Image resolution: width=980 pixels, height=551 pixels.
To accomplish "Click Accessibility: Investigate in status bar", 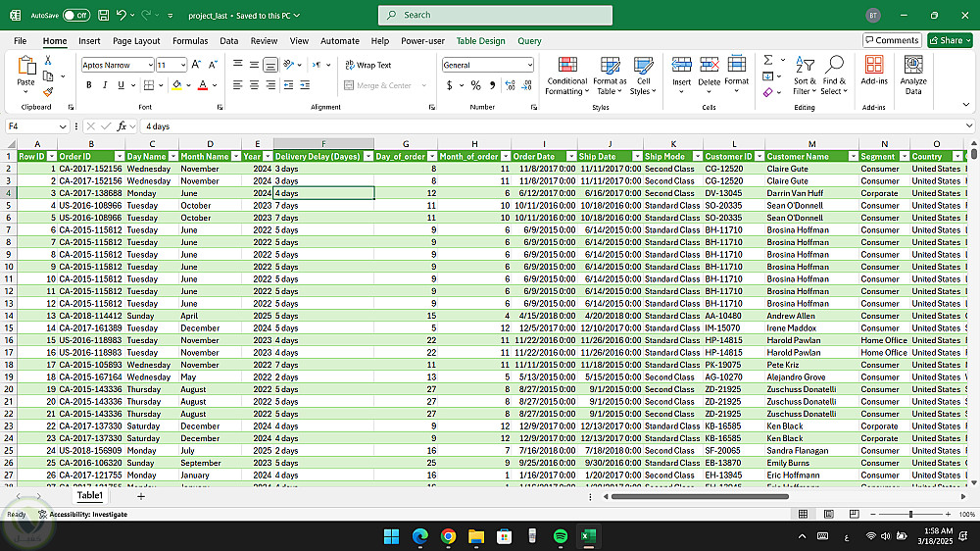I will pyautogui.click(x=83, y=514).
